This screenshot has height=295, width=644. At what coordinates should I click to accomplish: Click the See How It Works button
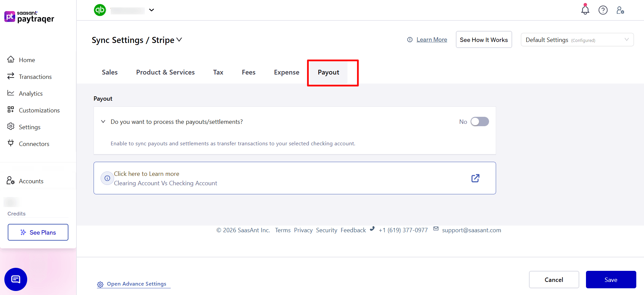(x=484, y=40)
